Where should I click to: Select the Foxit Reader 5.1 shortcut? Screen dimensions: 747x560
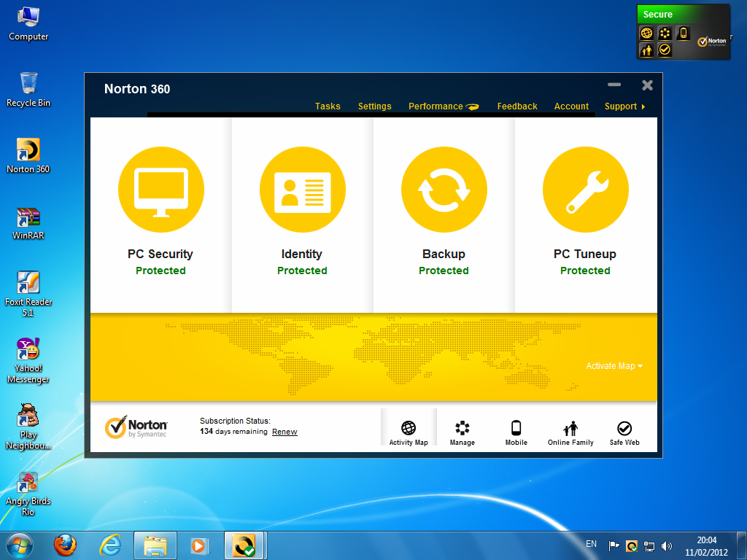click(x=28, y=294)
